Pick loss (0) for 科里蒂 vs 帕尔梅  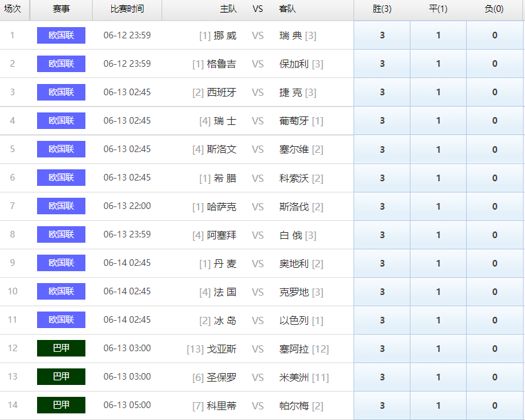pyautogui.click(x=495, y=405)
